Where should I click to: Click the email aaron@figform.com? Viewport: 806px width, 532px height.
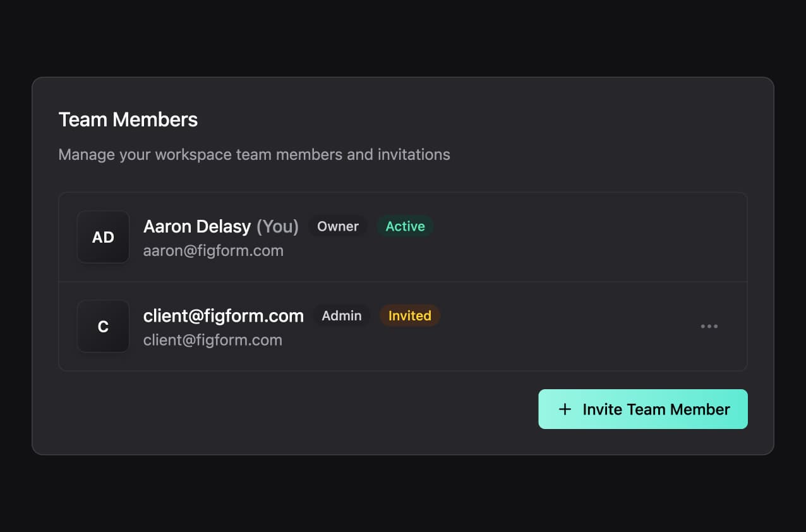tap(214, 250)
